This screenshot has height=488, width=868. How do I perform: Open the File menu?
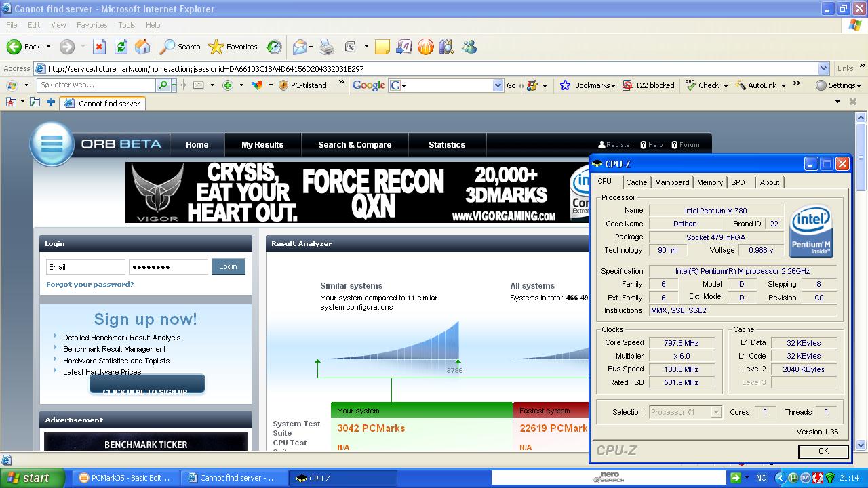pyautogui.click(x=12, y=25)
